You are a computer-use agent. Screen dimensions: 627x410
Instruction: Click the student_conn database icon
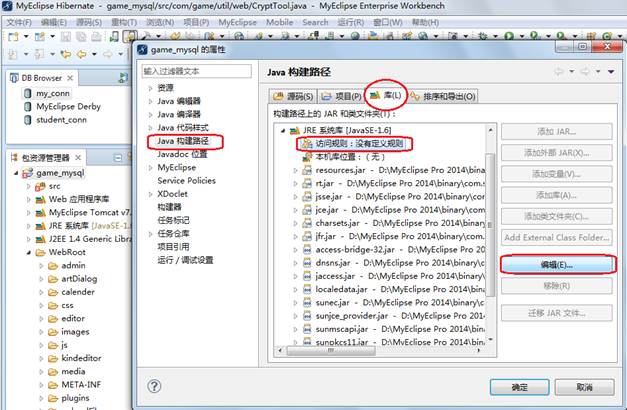[x=27, y=120]
